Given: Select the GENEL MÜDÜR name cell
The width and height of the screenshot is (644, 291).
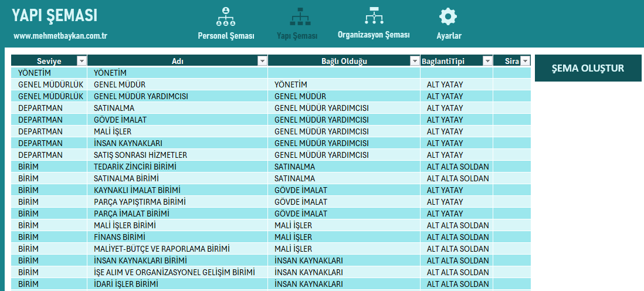Looking at the screenshot, I should [178, 84].
